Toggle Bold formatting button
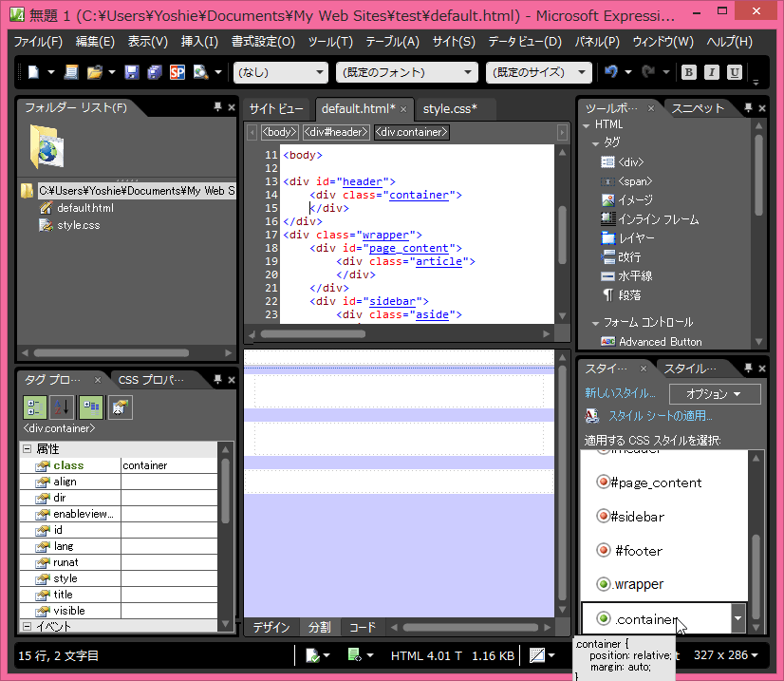Viewport: 784px width, 681px height. tap(688, 72)
